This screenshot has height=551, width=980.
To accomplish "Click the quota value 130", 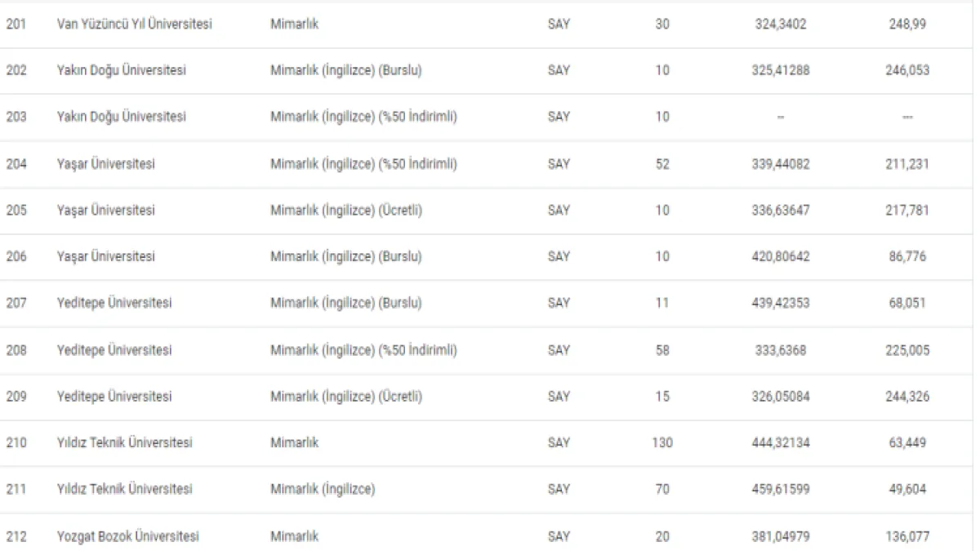I will (x=662, y=443).
